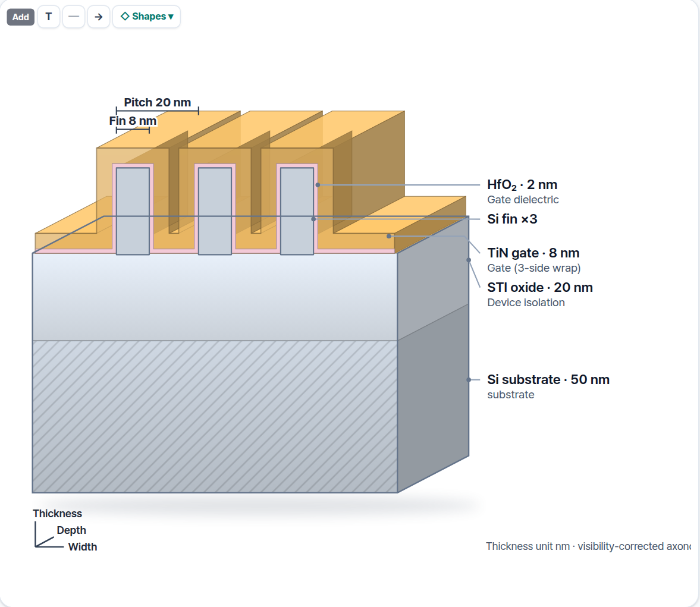The image size is (700, 607).
Task: Select the straight line annotation tool
Action: click(x=74, y=17)
